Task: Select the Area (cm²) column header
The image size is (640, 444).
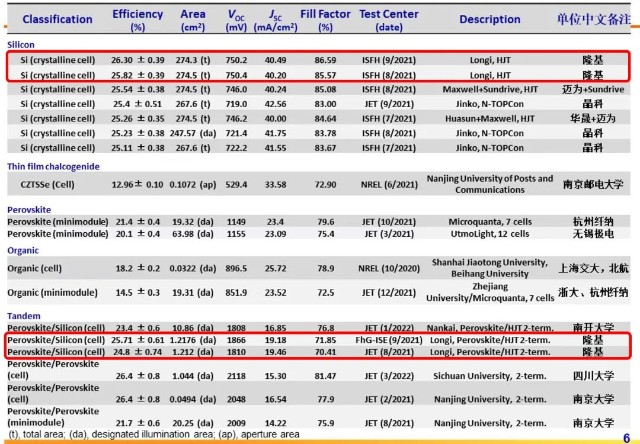Action: (193, 20)
